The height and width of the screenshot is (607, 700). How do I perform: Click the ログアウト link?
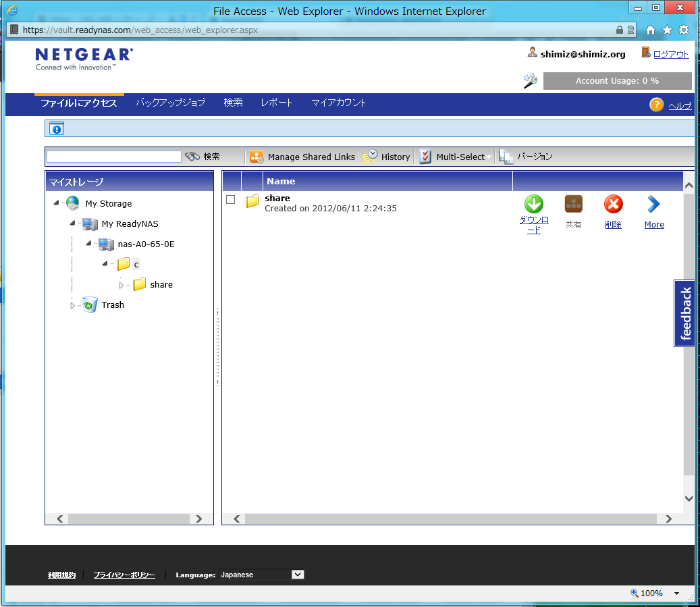tap(670, 54)
